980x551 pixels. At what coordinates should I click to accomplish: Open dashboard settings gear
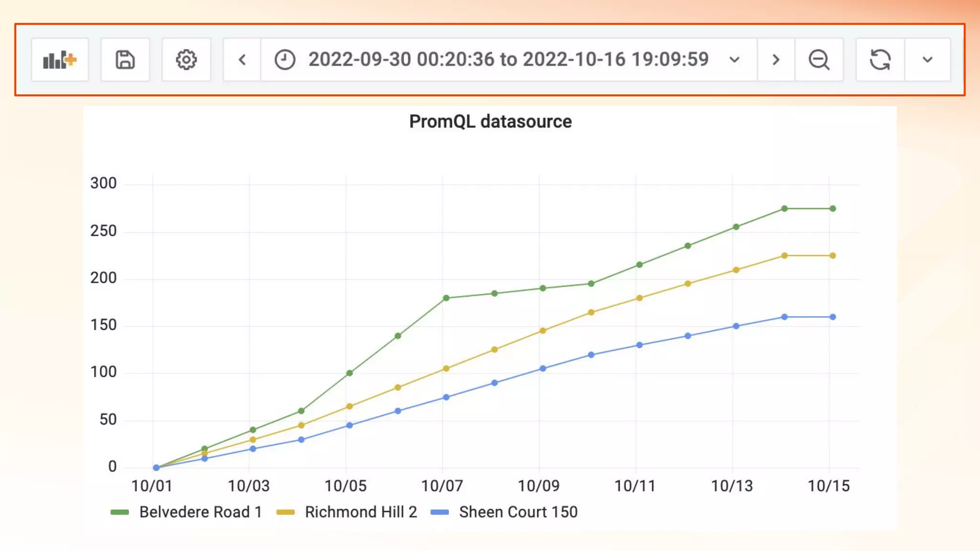[x=186, y=60]
